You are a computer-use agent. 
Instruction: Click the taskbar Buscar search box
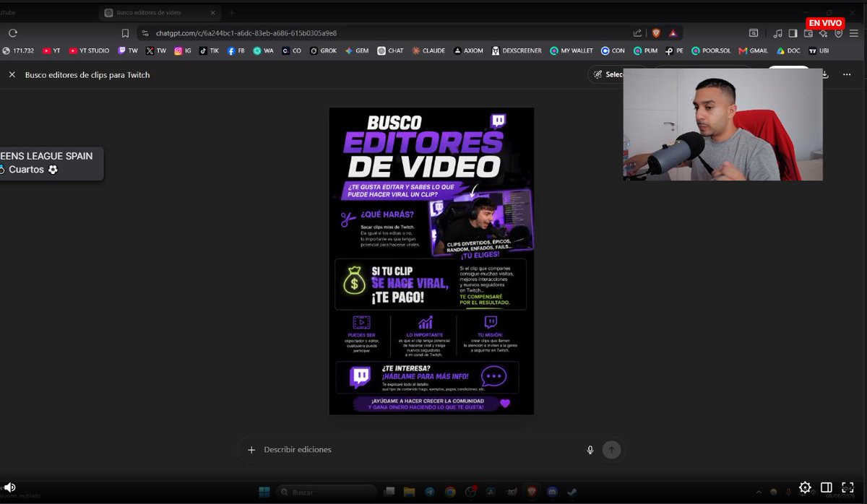pyautogui.click(x=327, y=492)
